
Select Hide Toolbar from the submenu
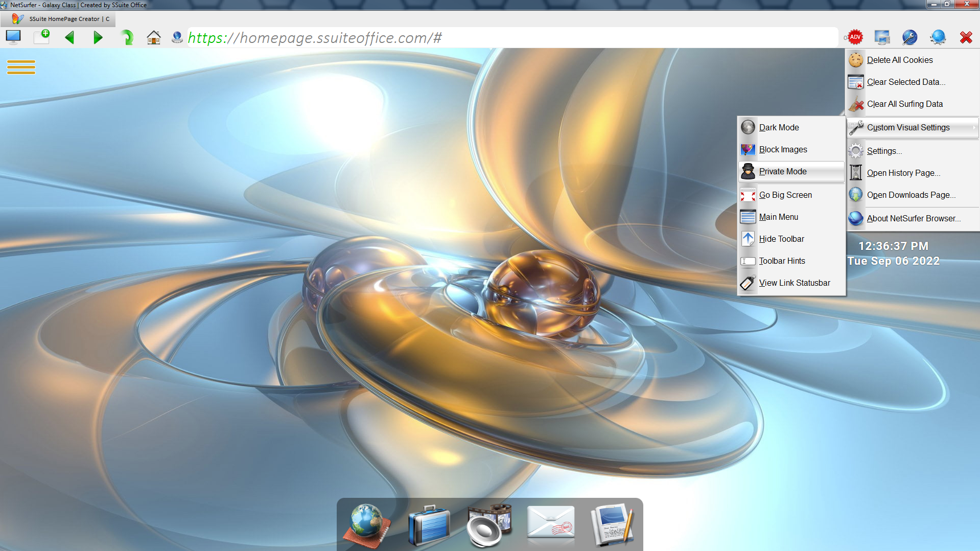[x=781, y=239]
